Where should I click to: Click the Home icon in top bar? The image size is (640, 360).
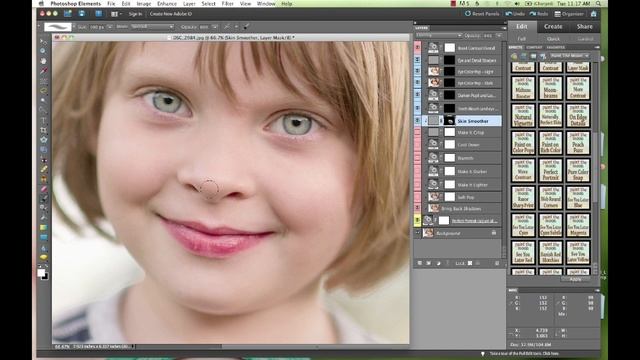coord(593,13)
